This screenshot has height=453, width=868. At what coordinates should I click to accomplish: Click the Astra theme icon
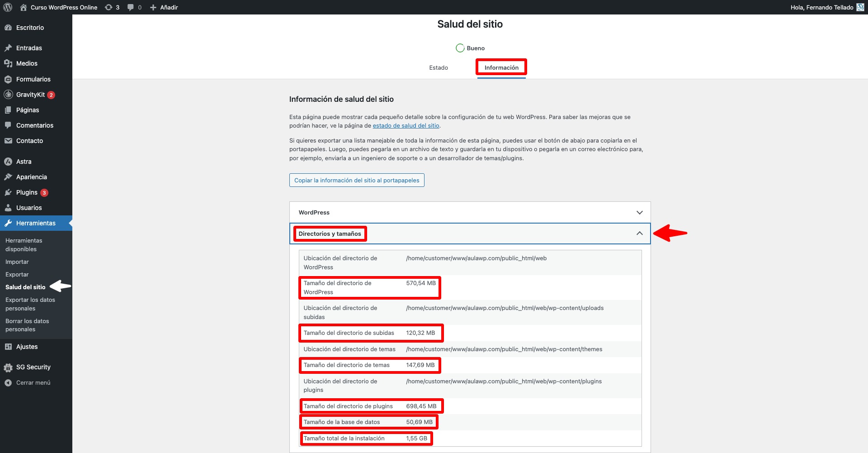point(8,162)
